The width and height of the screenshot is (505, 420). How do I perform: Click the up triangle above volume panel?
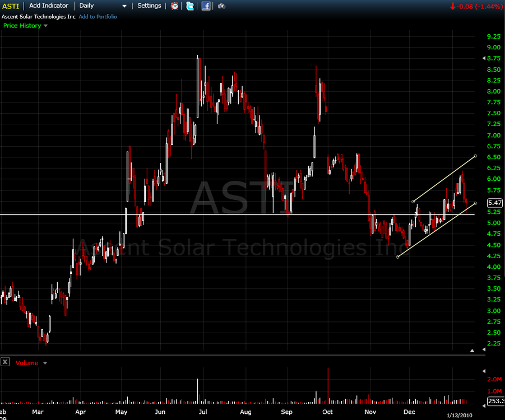472,351
